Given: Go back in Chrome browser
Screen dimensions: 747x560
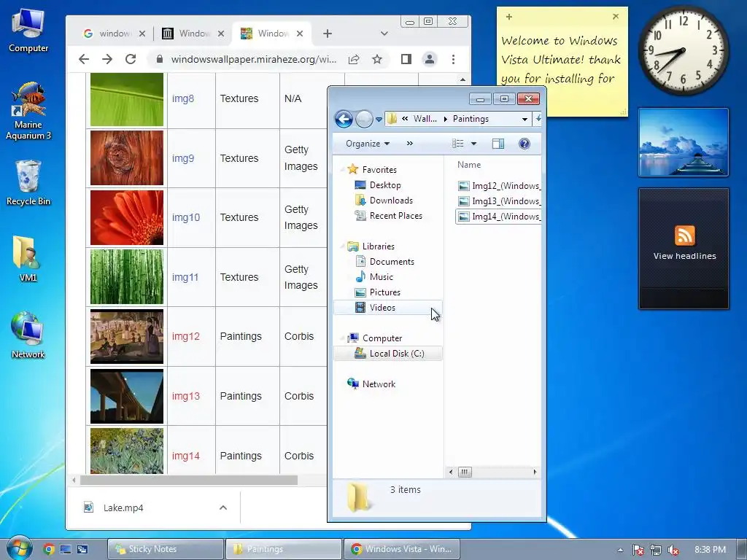Looking at the screenshot, I should (84, 59).
